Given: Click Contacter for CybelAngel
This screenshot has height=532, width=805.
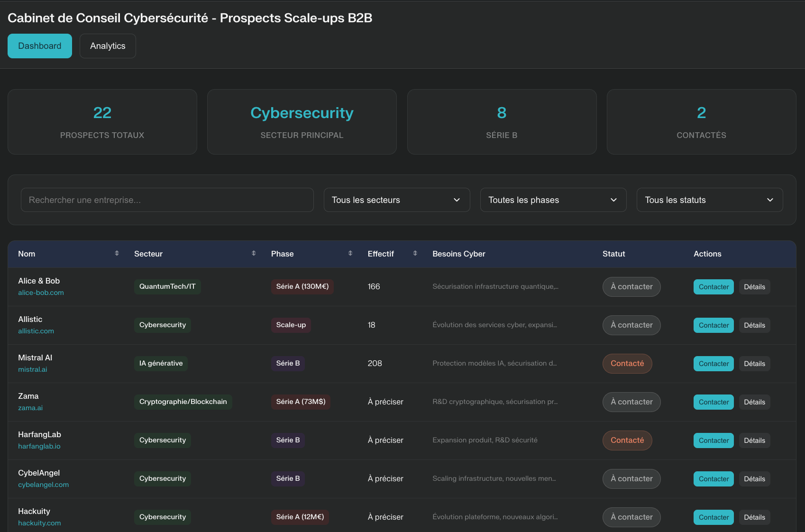Looking at the screenshot, I should coord(714,479).
